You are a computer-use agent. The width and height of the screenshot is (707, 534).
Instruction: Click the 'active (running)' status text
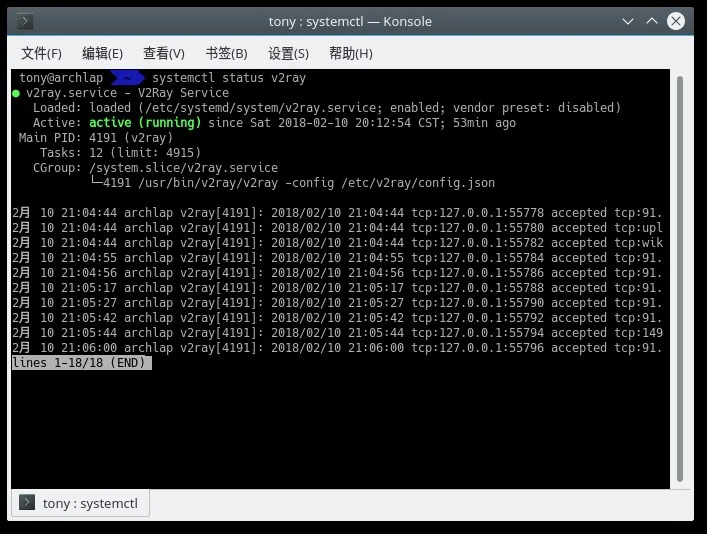click(145, 123)
